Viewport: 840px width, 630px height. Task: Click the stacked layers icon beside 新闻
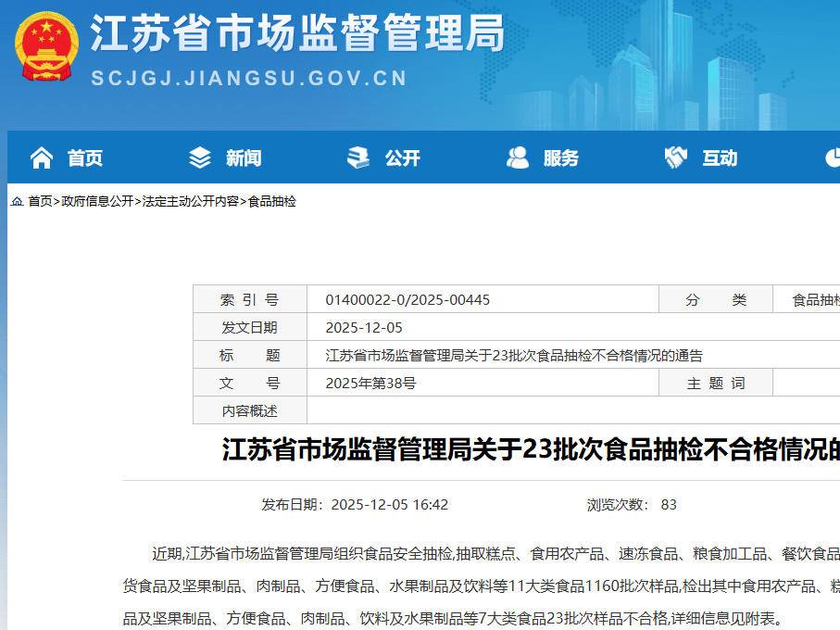click(x=200, y=158)
